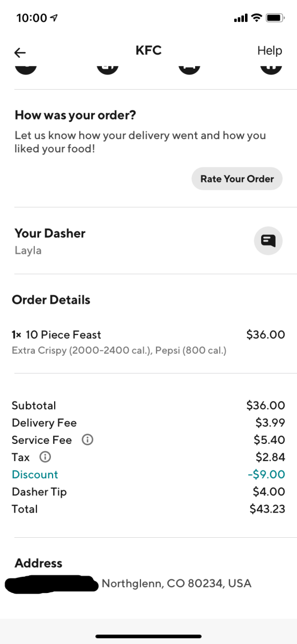Tap the cellular signal bars
This screenshot has height=644, width=297.
pyautogui.click(x=241, y=18)
